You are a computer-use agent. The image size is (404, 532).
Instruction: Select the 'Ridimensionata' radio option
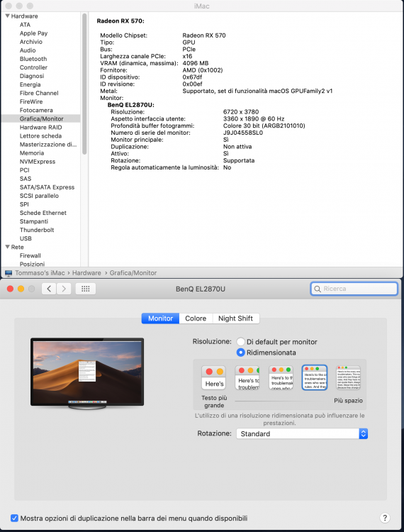pos(241,353)
